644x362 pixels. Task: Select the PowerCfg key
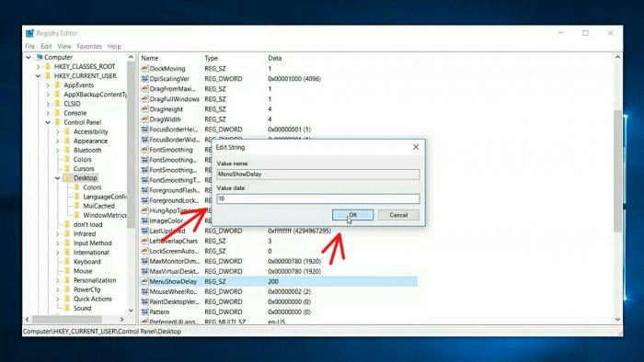(86, 289)
